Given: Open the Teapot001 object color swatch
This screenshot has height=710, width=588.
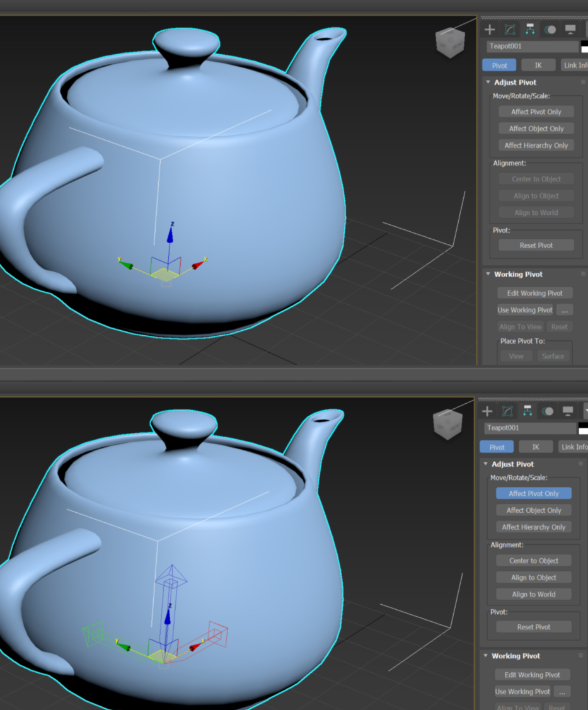Looking at the screenshot, I should click(585, 45).
